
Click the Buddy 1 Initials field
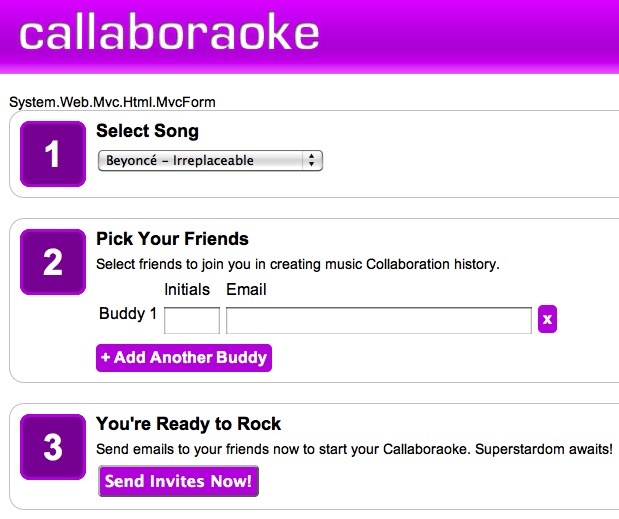[191, 320]
